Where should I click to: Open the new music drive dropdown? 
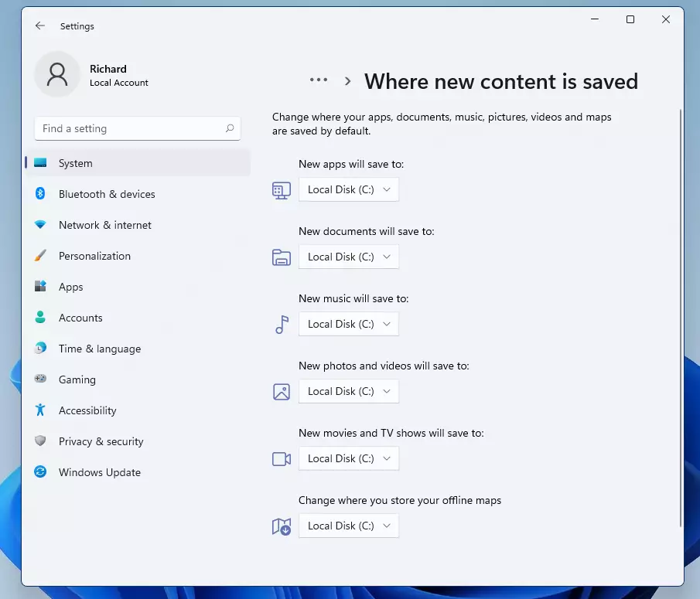[349, 325]
